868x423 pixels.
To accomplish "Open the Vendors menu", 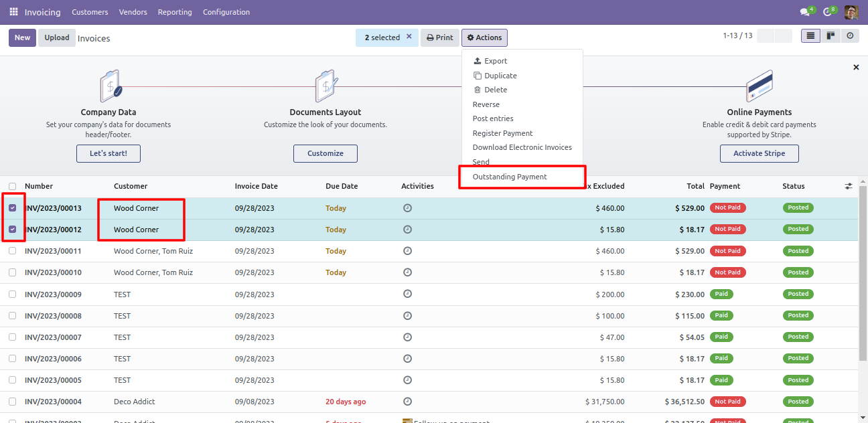I will (x=133, y=12).
